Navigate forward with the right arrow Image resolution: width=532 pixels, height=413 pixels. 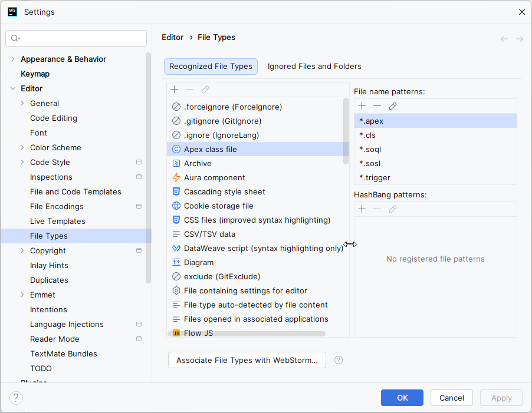coord(520,39)
